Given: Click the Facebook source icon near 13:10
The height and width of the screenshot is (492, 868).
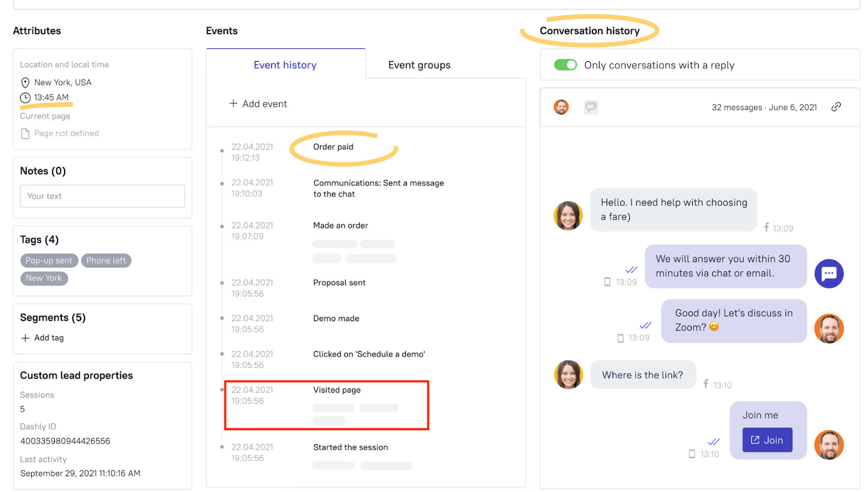Looking at the screenshot, I should (x=706, y=384).
